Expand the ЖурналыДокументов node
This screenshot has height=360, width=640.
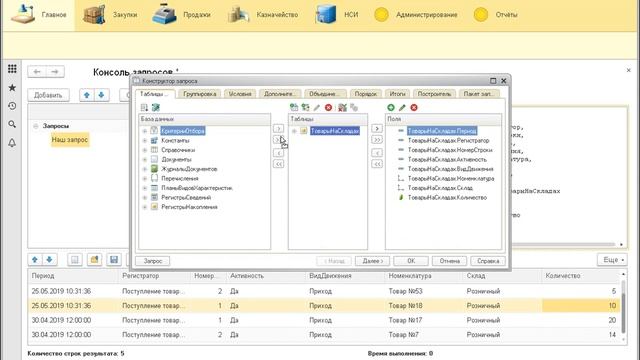(x=144, y=169)
